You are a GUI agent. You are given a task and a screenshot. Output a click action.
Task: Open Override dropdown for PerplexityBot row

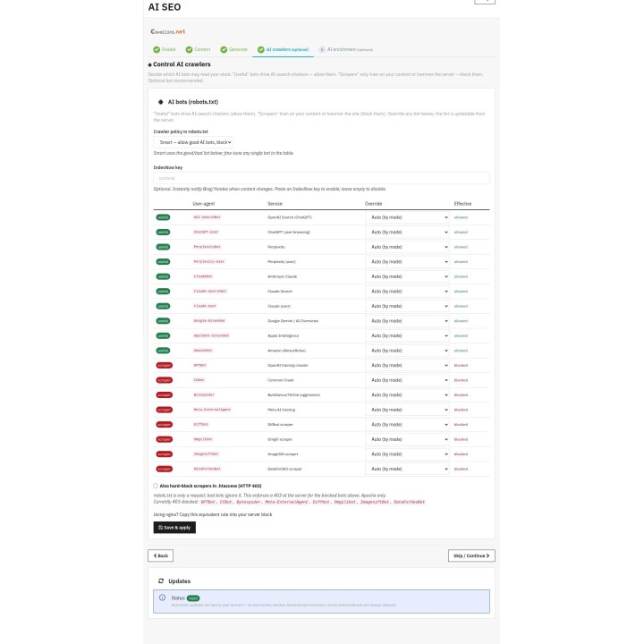[407, 247]
